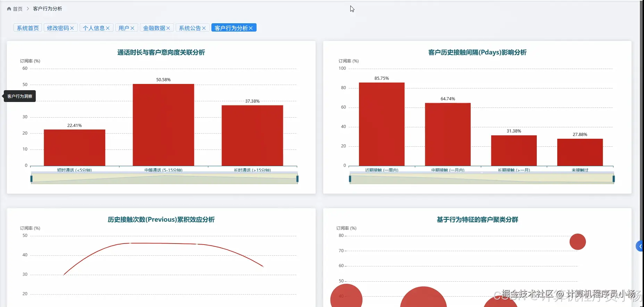The image size is (644, 307).
Task: Click chart title 历史接触次数(Previous)累积效应分析
Action: [161, 220]
